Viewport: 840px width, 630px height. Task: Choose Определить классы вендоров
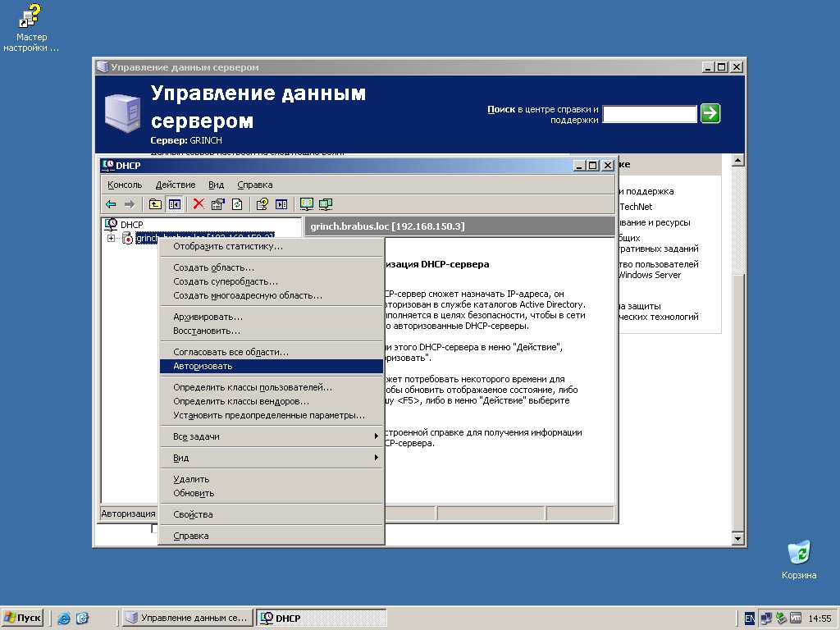click(271, 401)
